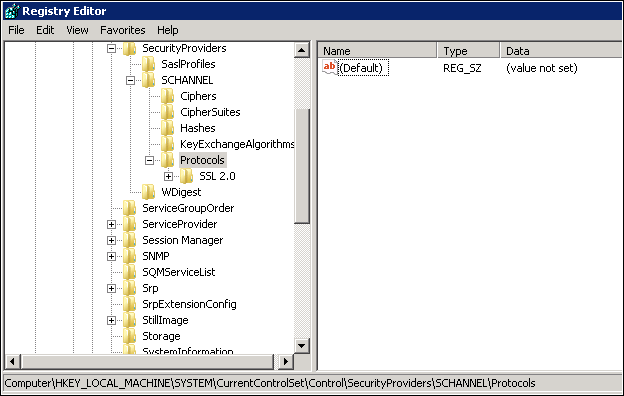Expand the StillImage key
This screenshot has width=624, height=396.
coord(111,320)
